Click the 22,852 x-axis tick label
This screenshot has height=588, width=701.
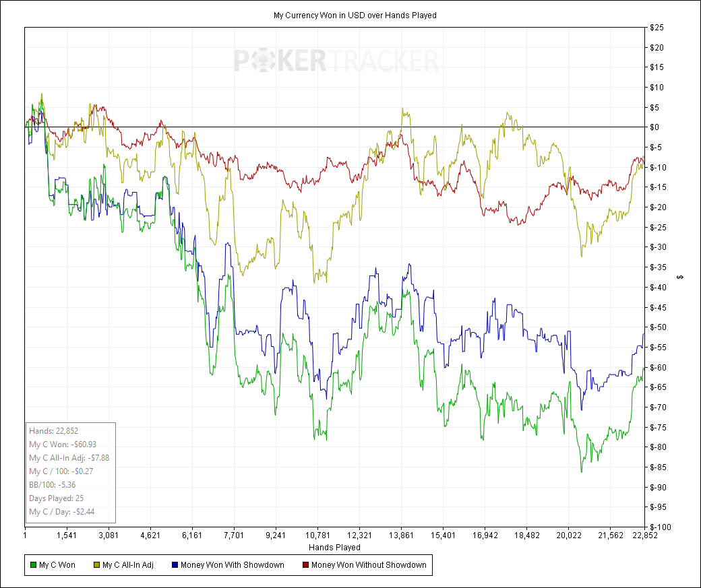point(645,535)
